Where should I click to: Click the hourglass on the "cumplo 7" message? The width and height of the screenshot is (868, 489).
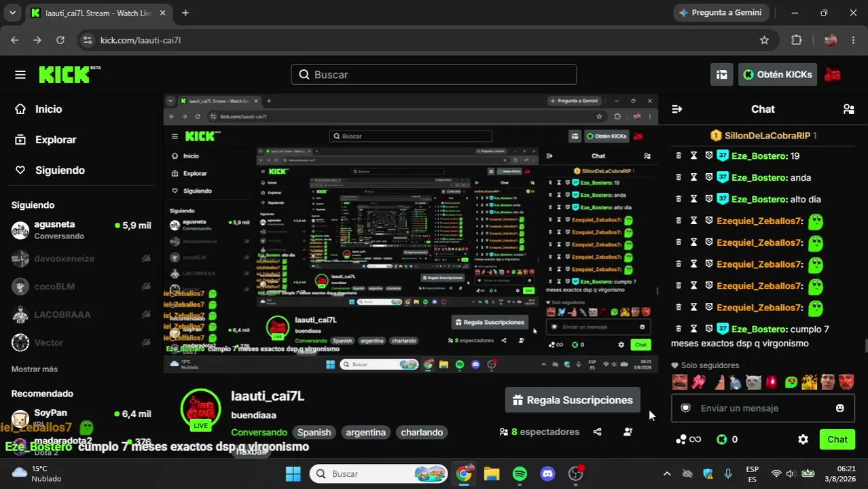tap(693, 329)
